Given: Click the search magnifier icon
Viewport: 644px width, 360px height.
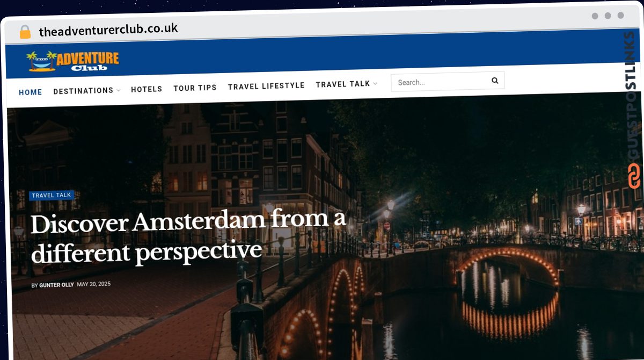Looking at the screenshot, I should (495, 81).
